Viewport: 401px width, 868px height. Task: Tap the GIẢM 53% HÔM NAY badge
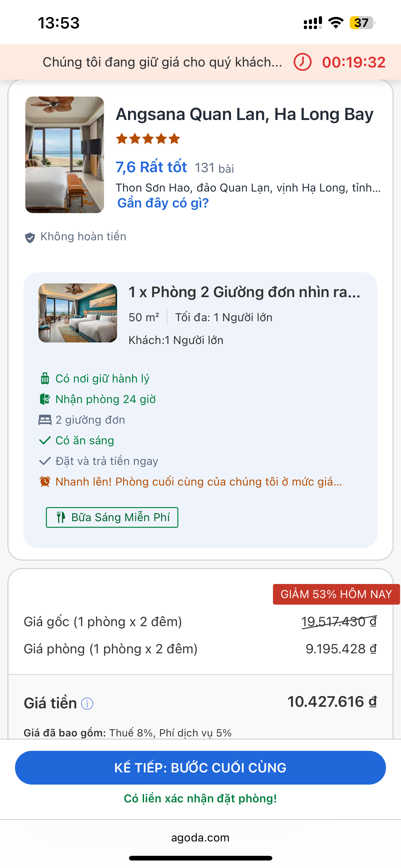336,594
